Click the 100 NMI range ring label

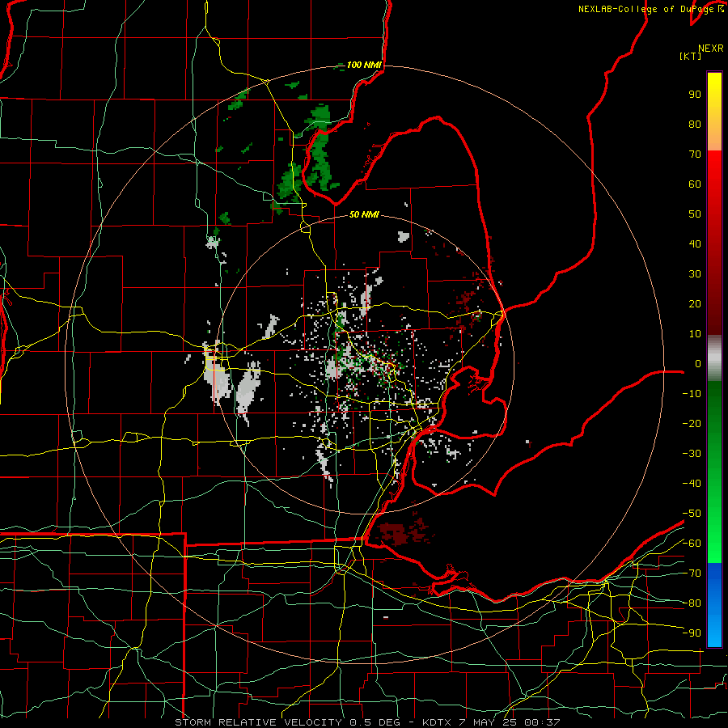364,65
